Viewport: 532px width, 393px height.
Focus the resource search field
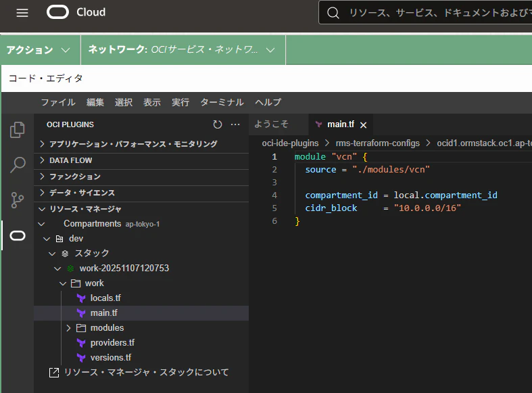pyautogui.click(x=425, y=13)
